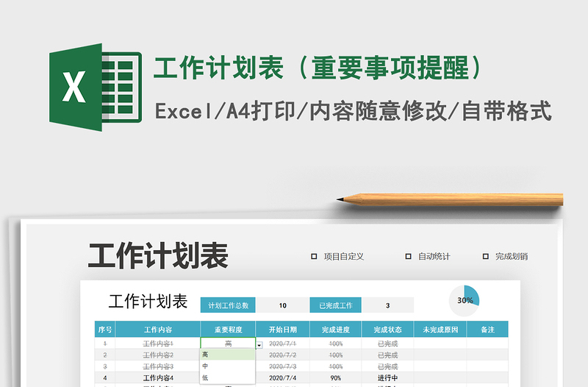Screen dimensions: 588x387
Task: Select the 工作内容4 cell
Action: [158, 377]
